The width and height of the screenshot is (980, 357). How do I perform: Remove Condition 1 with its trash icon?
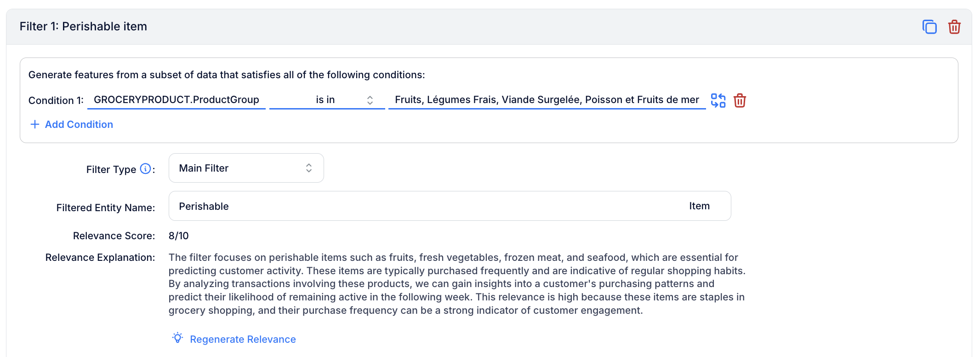click(x=740, y=100)
